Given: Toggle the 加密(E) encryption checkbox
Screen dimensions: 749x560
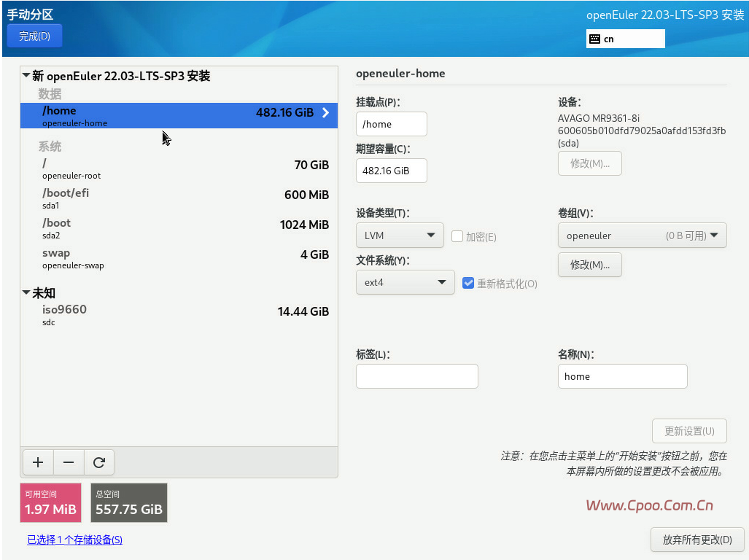Looking at the screenshot, I should (457, 236).
